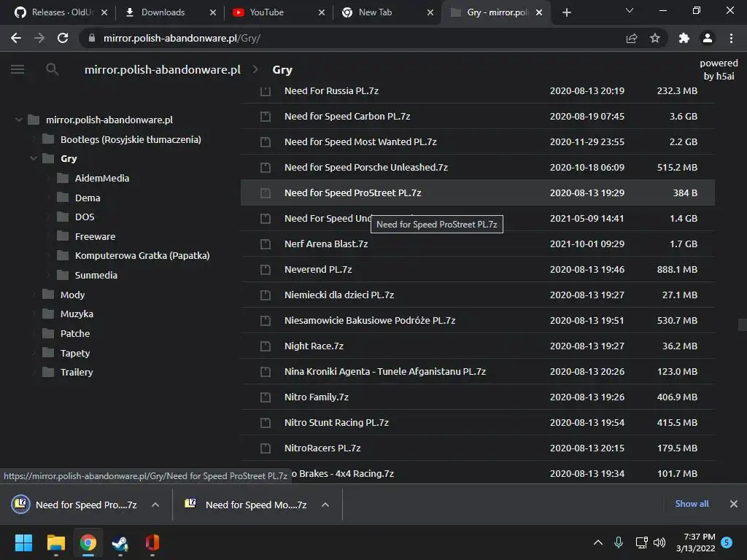Click the Gry breadcrumb label
747x560 pixels.
tap(282, 69)
